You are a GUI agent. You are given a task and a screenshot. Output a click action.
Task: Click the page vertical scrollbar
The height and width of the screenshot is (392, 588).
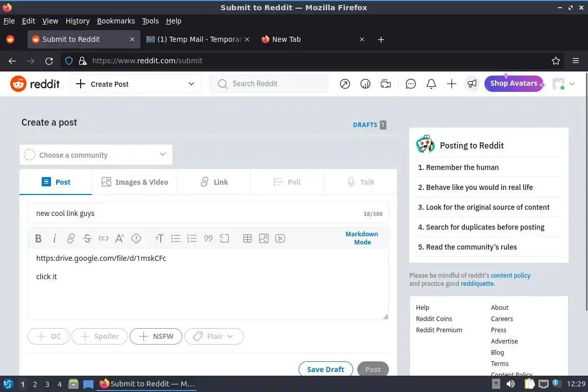coord(586,191)
